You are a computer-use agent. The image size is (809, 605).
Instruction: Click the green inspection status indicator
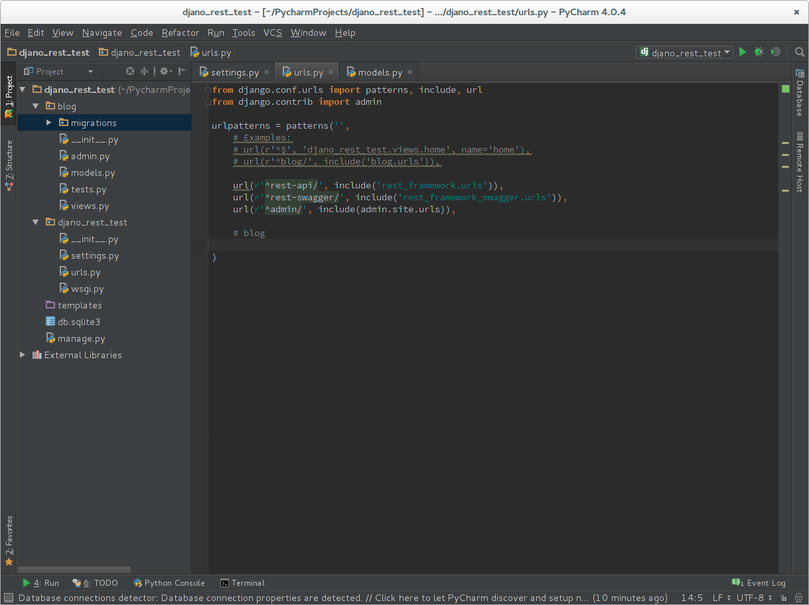point(785,89)
